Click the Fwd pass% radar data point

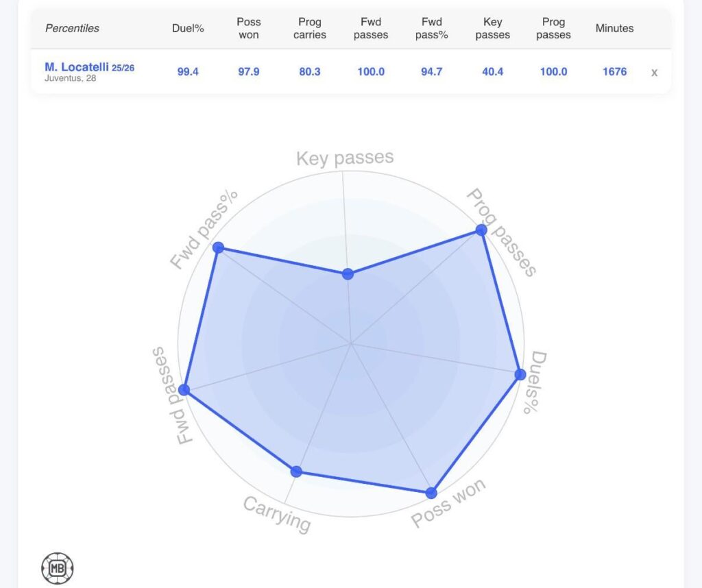click(x=219, y=247)
